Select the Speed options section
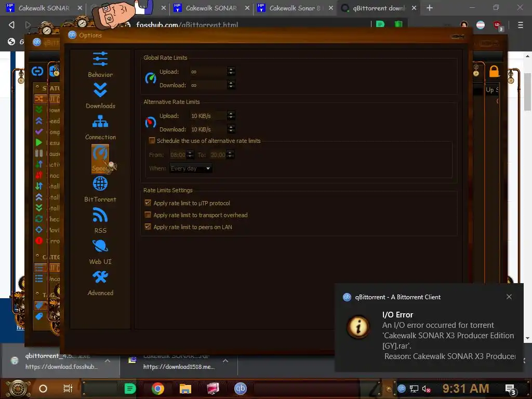 (100, 158)
